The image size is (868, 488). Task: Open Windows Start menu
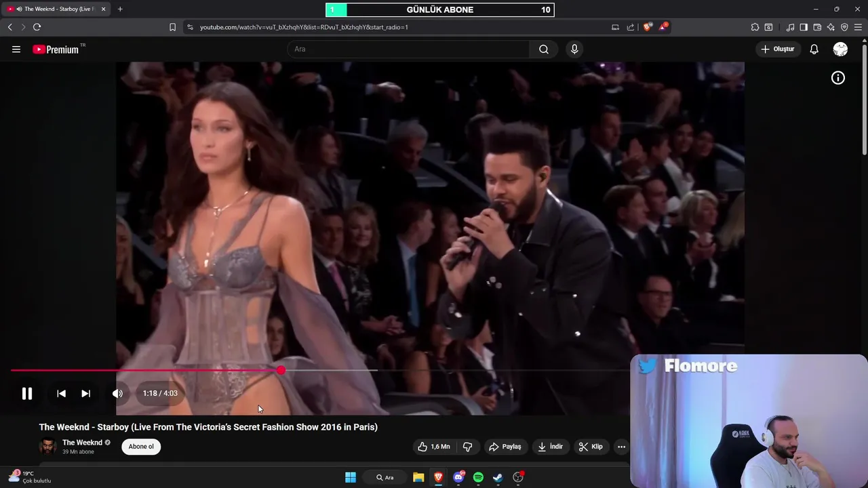351,477
